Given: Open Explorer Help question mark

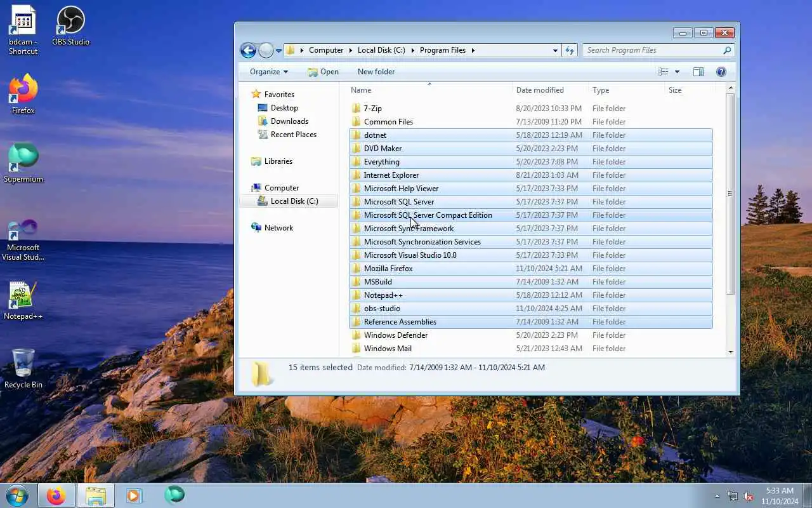Looking at the screenshot, I should tap(721, 72).
